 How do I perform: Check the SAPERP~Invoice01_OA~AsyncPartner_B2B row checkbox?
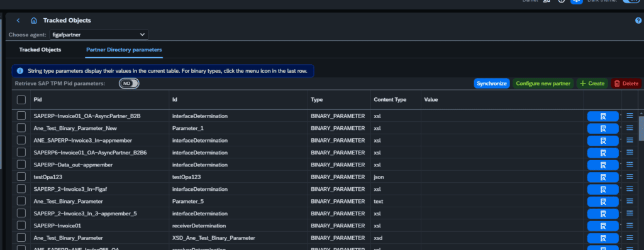click(21, 116)
